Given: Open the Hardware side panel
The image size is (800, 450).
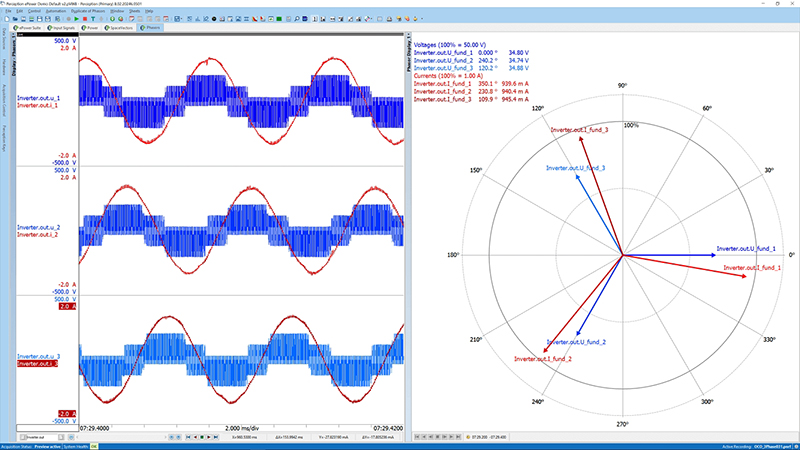Looking at the screenshot, I should click(x=4, y=67).
